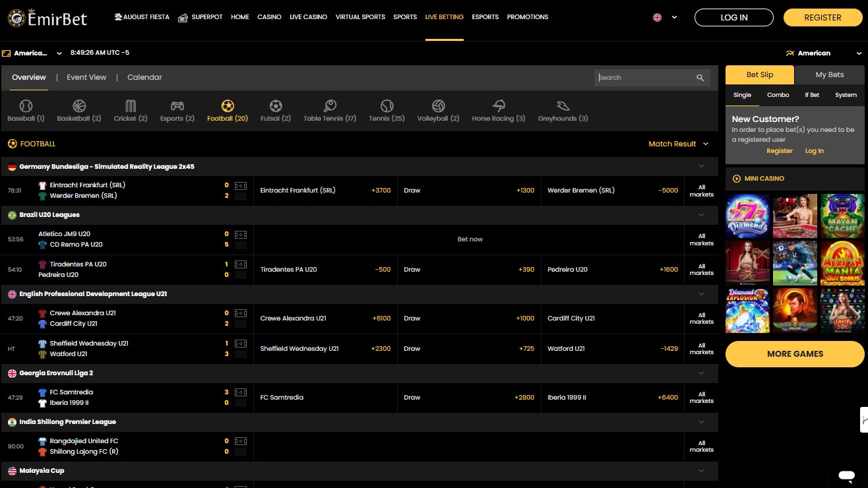The height and width of the screenshot is (488, 868).
Task: Bet on Iberia 1999 II at +6400
Action: 613,398
